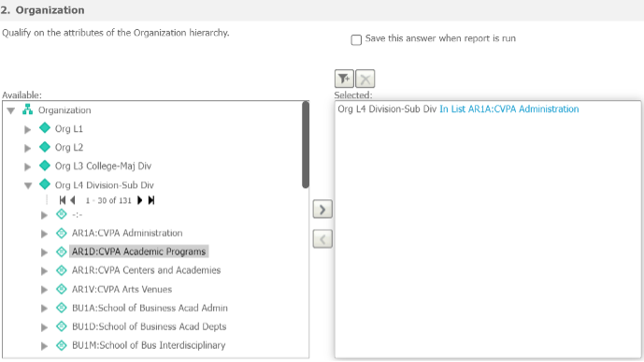This screenshot has width=644, height=362.
Task: Expand the AR1R:CVPA Centers and Academies node
Action: [x=44, y=271]
